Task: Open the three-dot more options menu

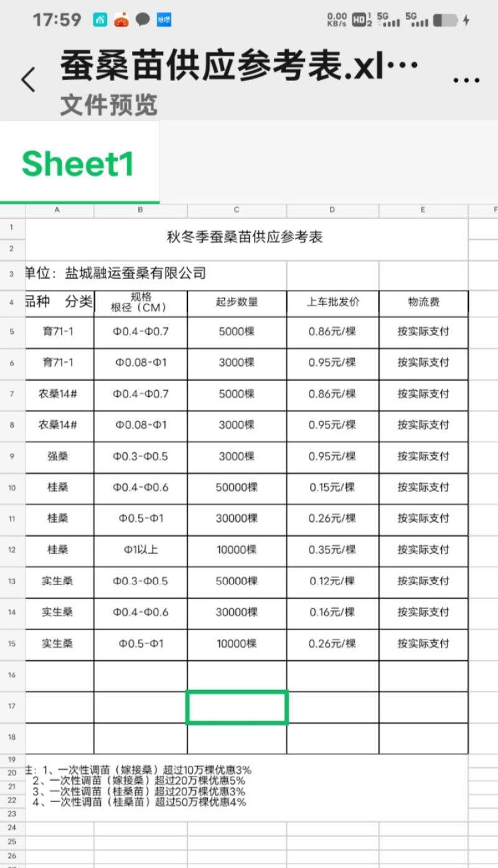Action: click(x=466, y=80)
